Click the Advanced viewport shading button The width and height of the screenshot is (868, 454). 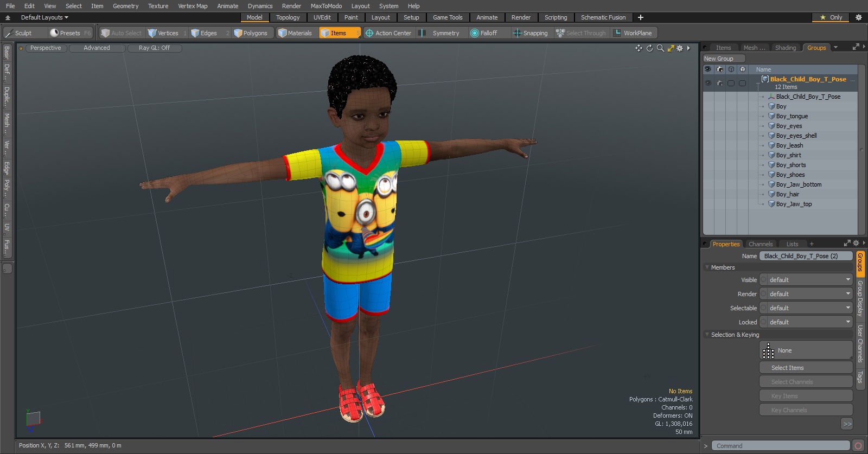[97, 48]
